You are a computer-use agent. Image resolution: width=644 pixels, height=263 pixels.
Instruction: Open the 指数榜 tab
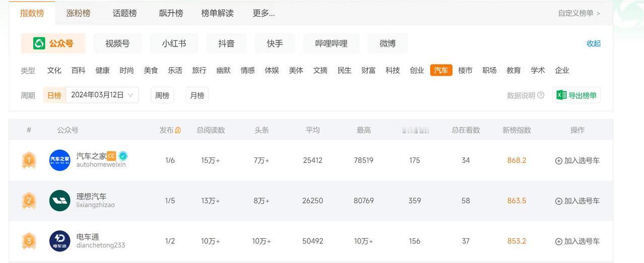pos(32,13)
